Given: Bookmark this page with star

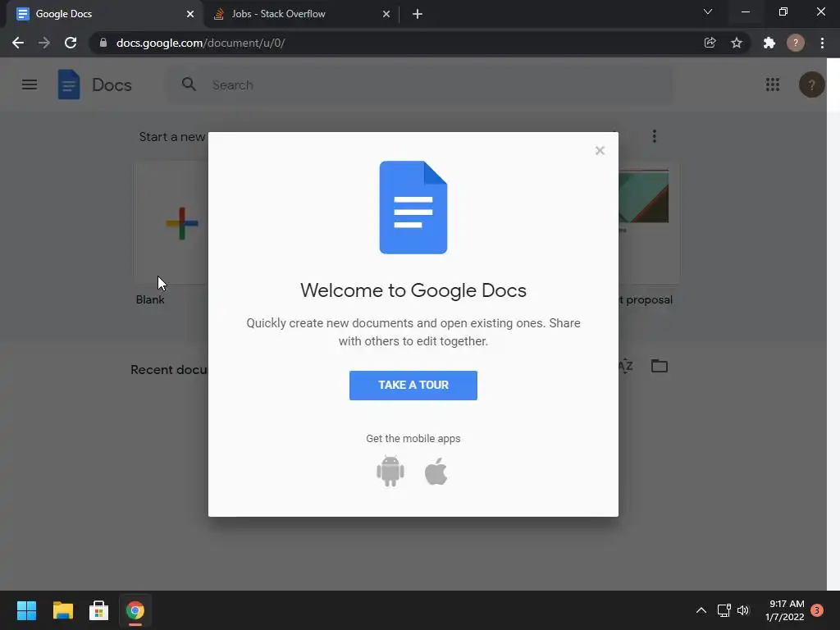Looking at the screenshot, I should click(737, 43).
